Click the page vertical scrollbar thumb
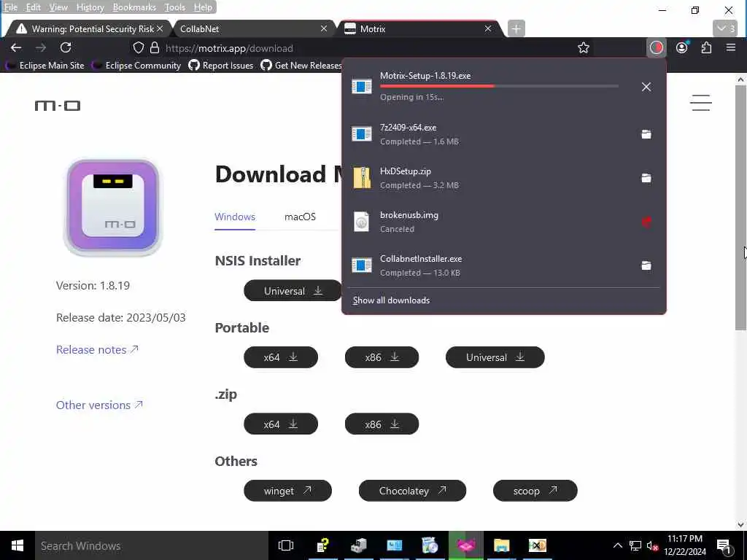Screen dimensions: 747x560 [741, 208]
